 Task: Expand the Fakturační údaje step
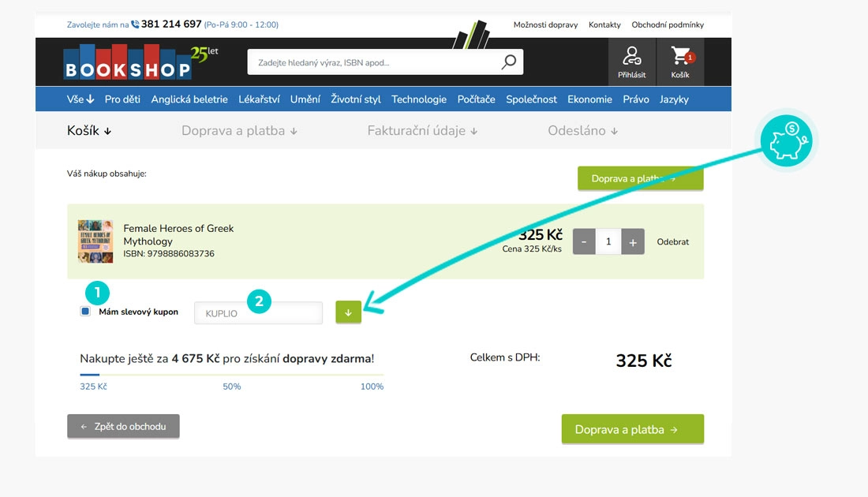[x=422, y=131]
